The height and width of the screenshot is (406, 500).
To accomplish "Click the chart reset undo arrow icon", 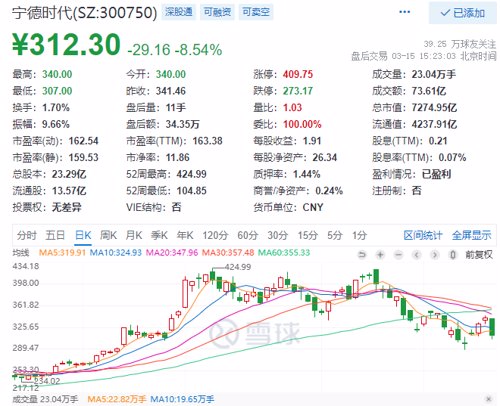I will pos(362,255).
